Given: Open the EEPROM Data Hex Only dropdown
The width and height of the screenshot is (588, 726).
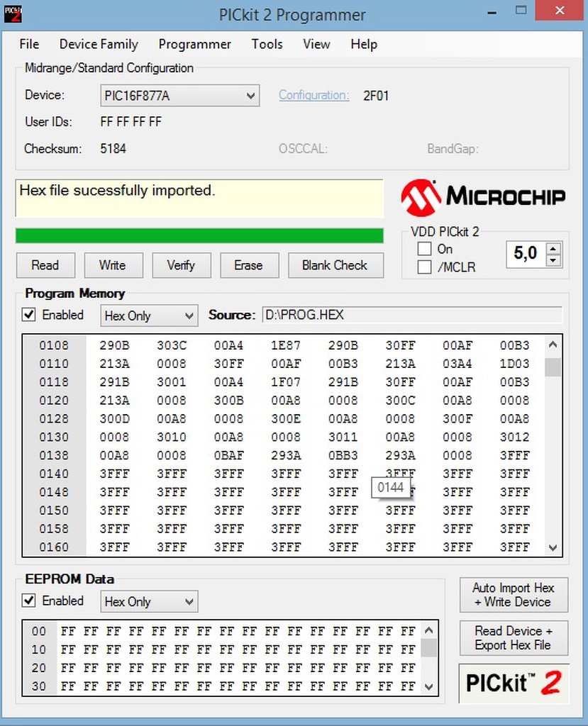Looking at the screenshot, I should point(149,601).
